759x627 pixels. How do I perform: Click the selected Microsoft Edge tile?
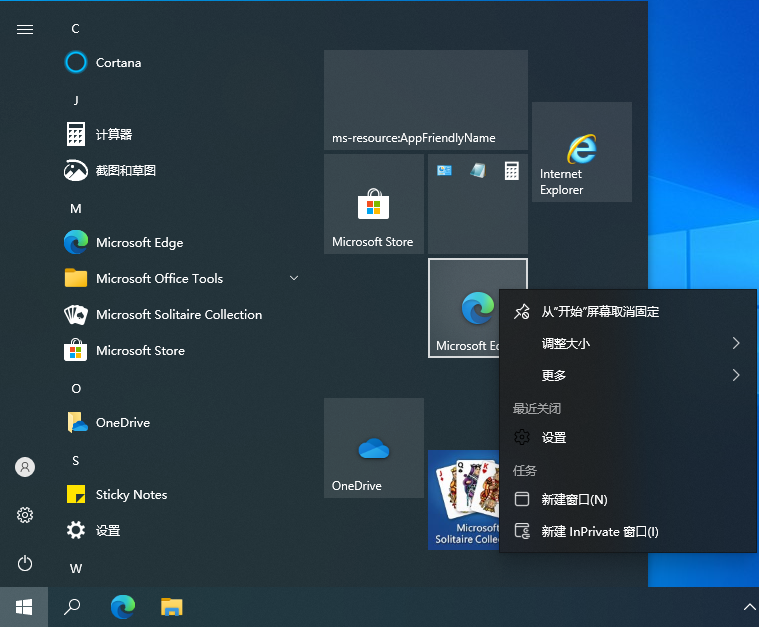pos(464,308)
